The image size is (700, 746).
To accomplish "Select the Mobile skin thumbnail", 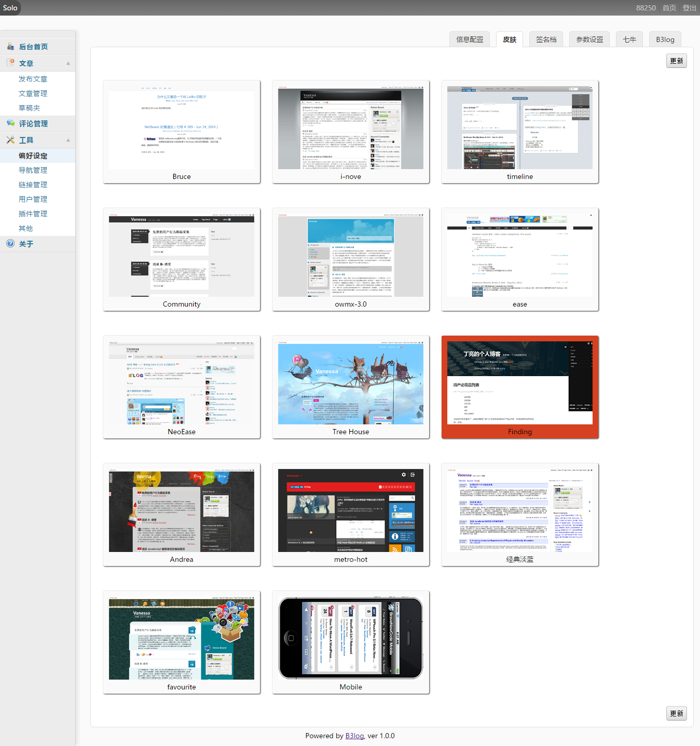I will tap(351, 638).
